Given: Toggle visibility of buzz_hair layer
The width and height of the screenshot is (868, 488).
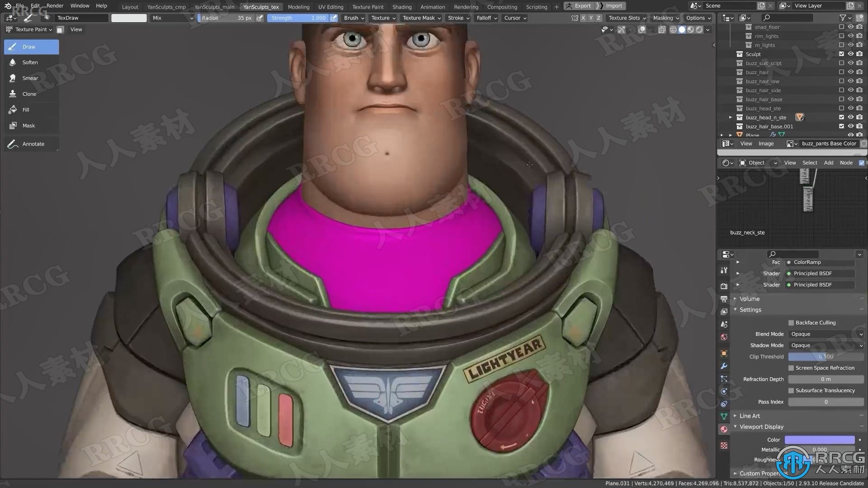Looking at the screenshot, I should point(852,72).
